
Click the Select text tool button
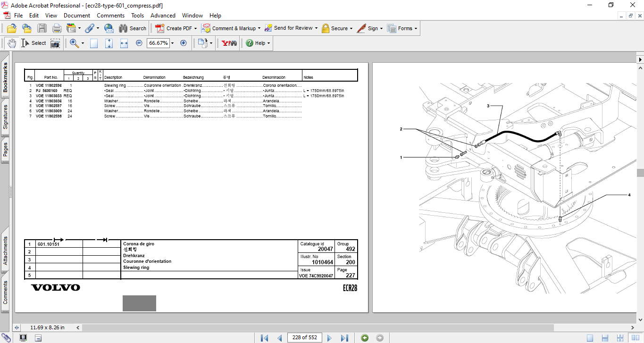(x=33, y=43)
